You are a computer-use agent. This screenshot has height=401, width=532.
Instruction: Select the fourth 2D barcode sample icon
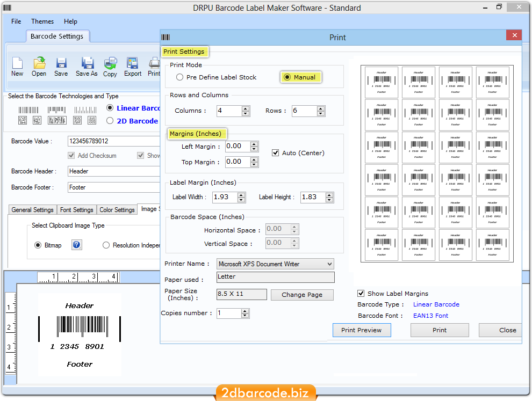pos(77,120)
